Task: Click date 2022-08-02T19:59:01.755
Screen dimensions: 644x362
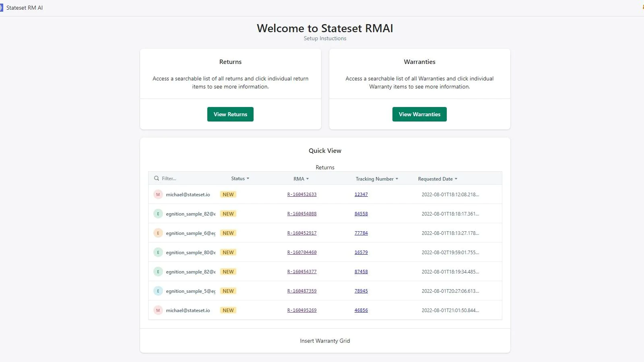Action: coord(450,252)
